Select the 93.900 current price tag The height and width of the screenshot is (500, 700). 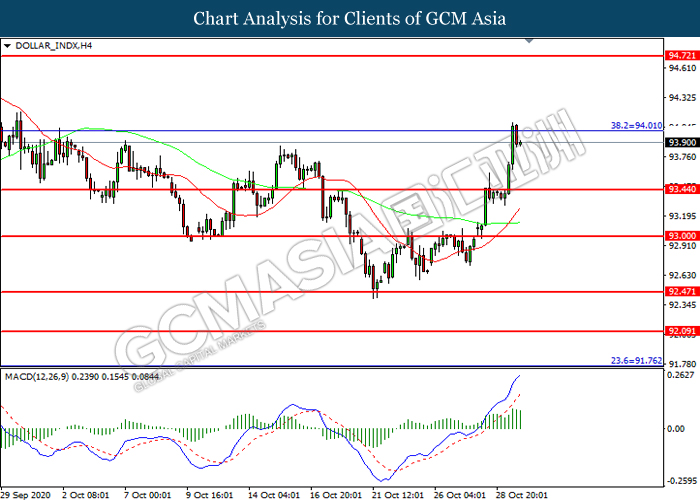pyautogui.click(x=680, y=142)
